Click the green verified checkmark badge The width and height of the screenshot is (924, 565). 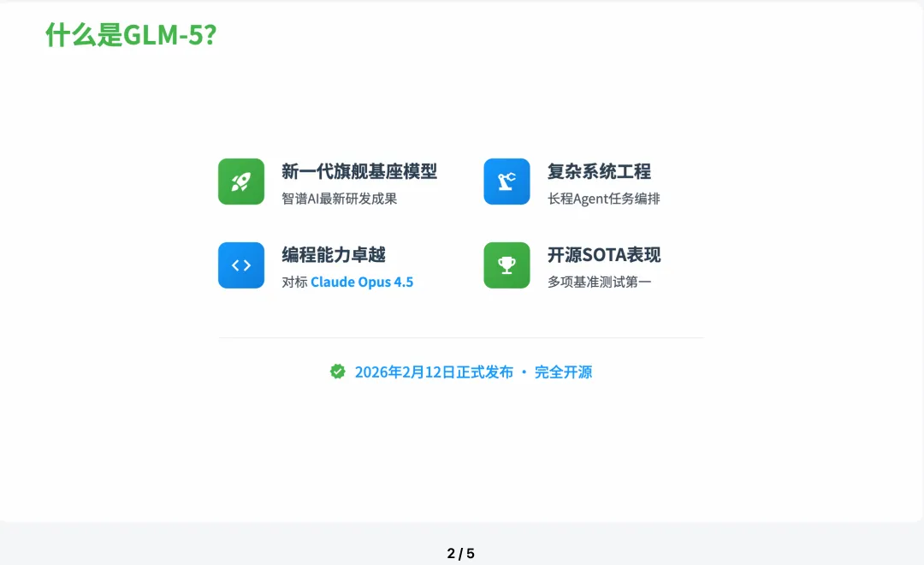[x=338, y=372]
